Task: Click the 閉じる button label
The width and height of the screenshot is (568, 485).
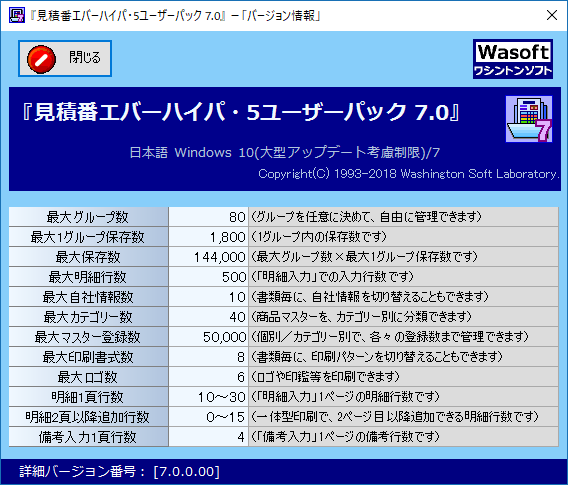Action: (x=85, y=58)
